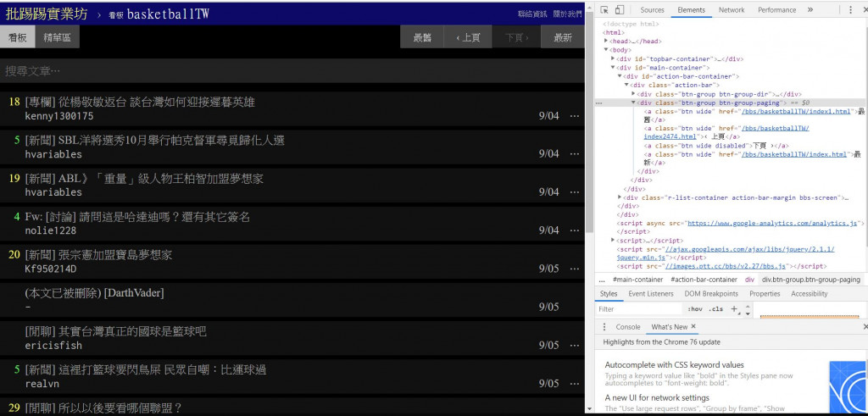Click the 精華區 button
This screenshot has width=868, height=416.
57,37
